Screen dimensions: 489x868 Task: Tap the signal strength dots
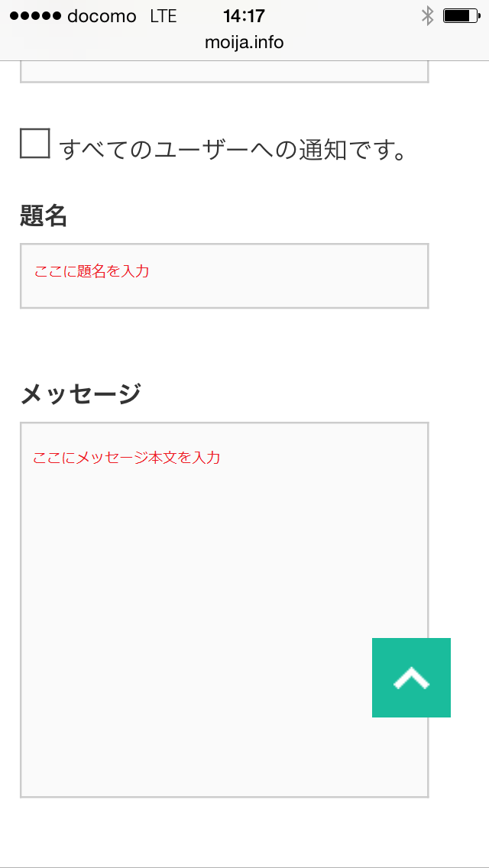pos(34,17)
